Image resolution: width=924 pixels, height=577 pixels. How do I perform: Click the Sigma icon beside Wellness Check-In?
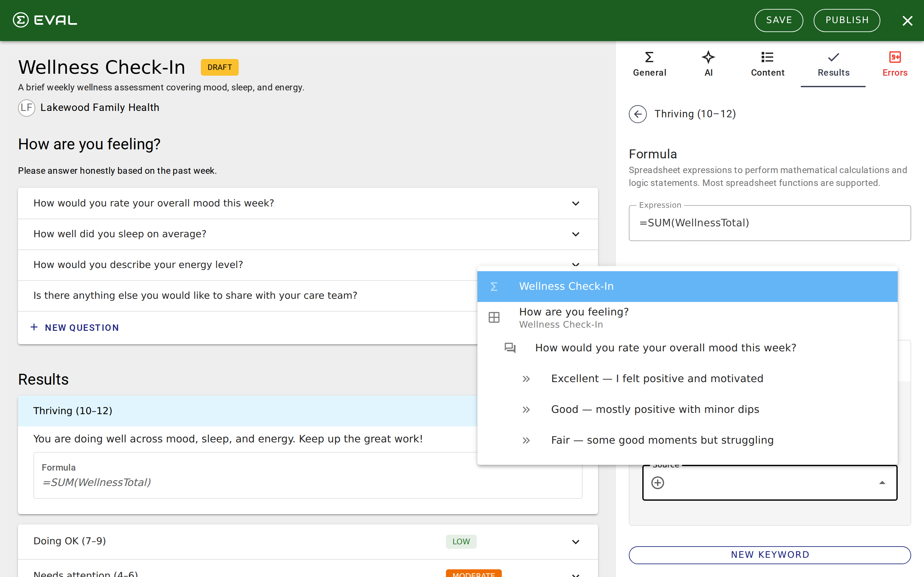pos(494,286)
